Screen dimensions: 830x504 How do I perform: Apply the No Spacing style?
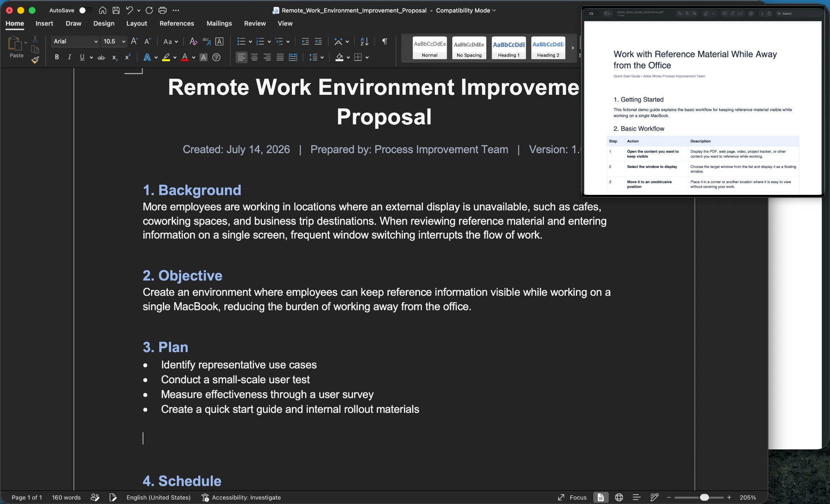click(469, 48)
